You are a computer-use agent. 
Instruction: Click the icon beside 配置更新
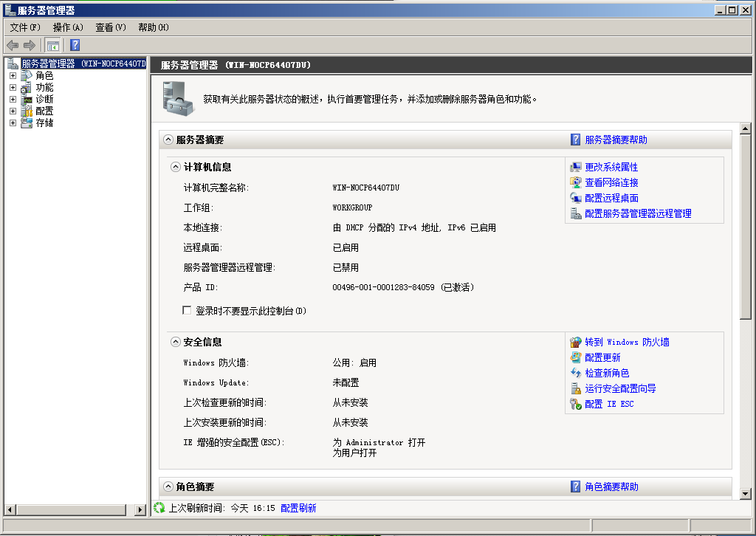(x=576, y=357)
